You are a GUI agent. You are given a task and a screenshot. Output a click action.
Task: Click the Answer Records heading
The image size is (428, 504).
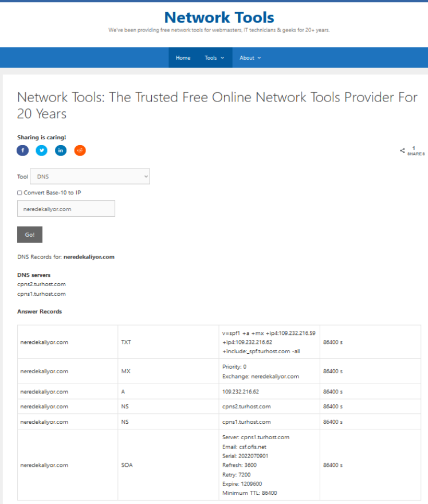[x=40, y=311]
